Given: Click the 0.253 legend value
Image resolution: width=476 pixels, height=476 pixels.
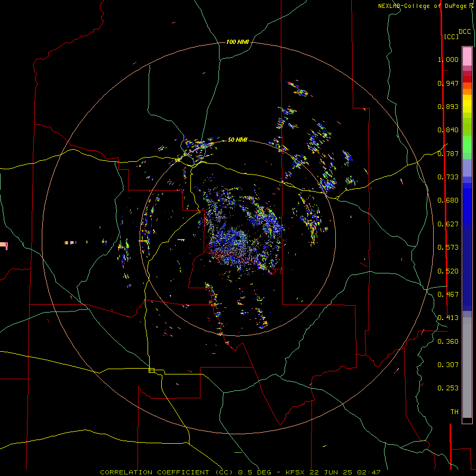Looking at the screenshot, I should [x=448, y=388].
